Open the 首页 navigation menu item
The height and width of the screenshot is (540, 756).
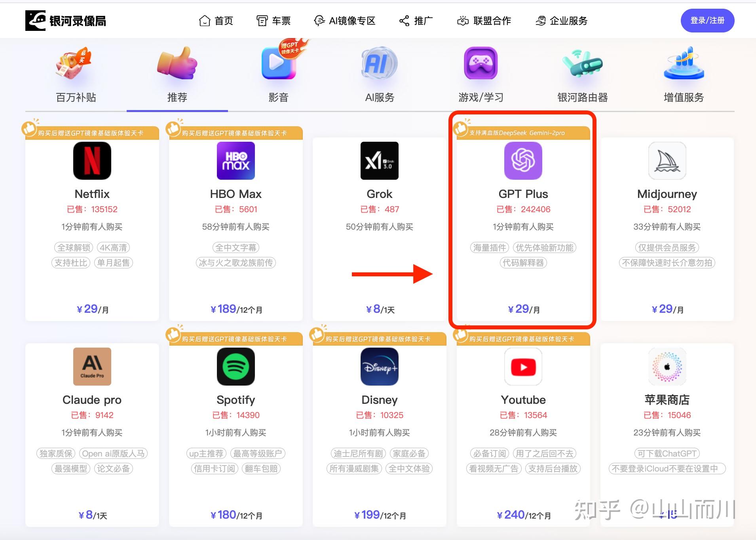coord(216,21)
